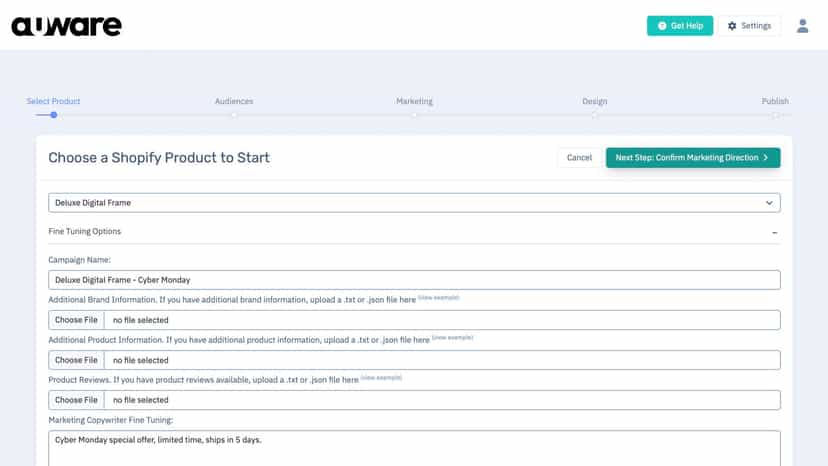Click the Design progress step marker

pos(595,115)
